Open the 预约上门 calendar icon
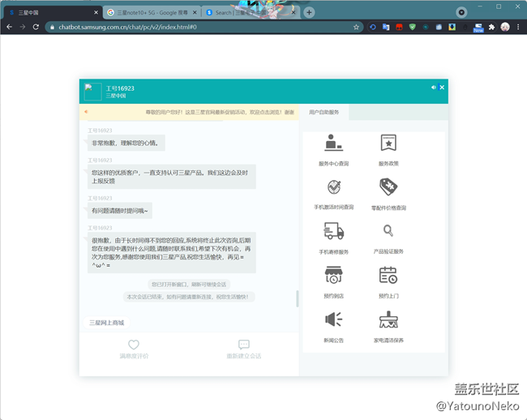The image size is (527, 420). click(388, 275)
